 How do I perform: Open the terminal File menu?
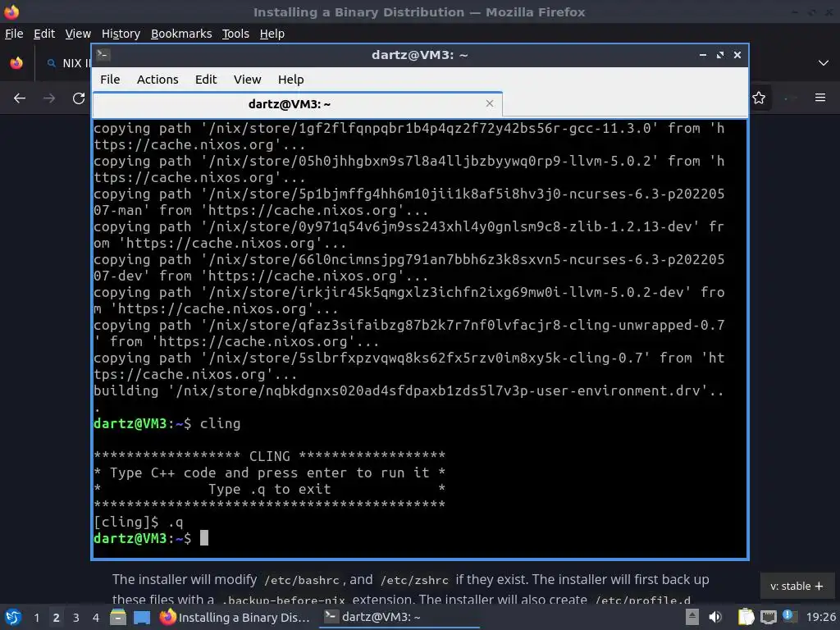[110, 80]
